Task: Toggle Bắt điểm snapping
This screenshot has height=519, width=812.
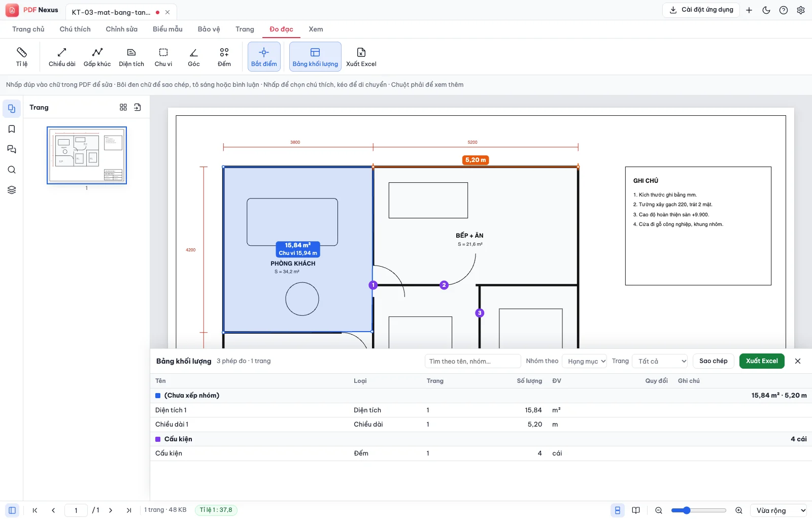Action: [x=264, y=57]
